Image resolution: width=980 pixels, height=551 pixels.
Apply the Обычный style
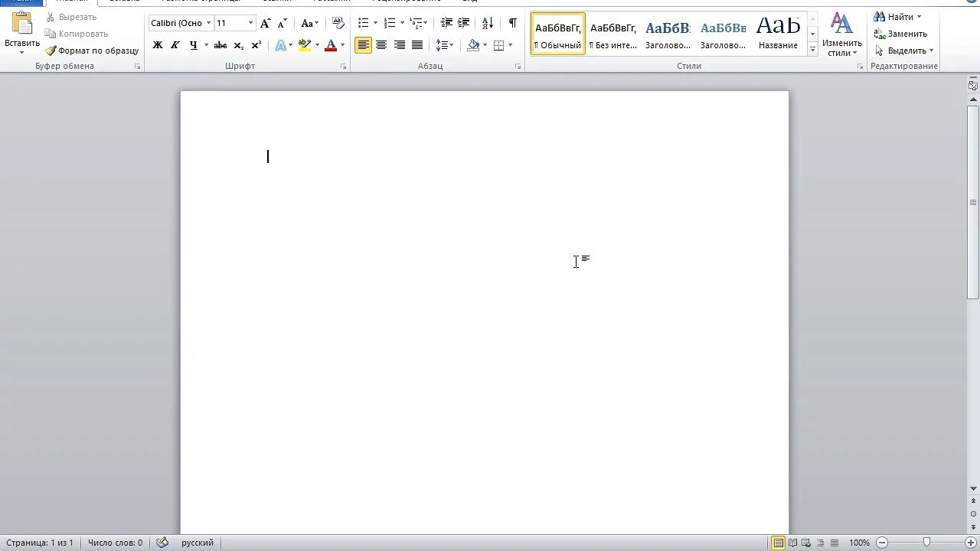[x=558, y=34]
